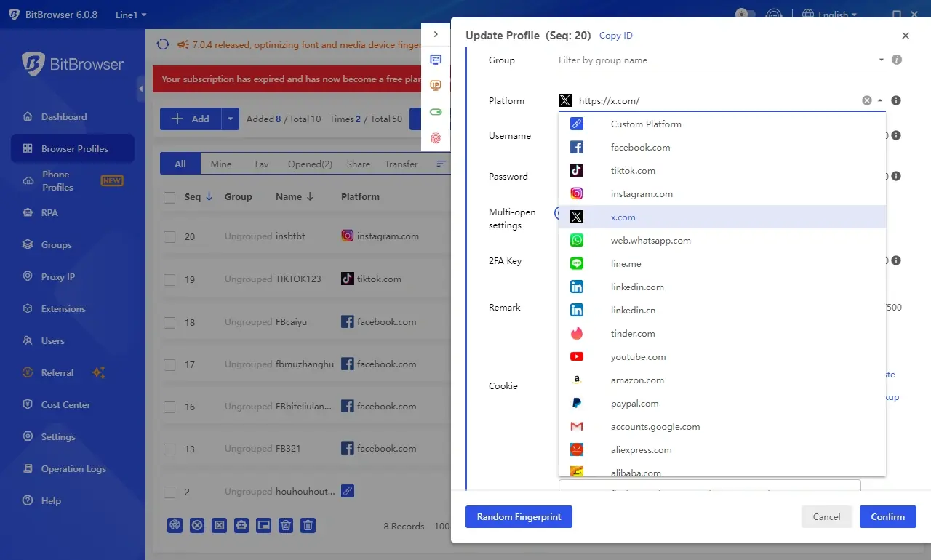The height and width of the screenshot is (560, 931).
Task: Tick the checkbox for TIKTOK123 row
Action: pos(169,279)
